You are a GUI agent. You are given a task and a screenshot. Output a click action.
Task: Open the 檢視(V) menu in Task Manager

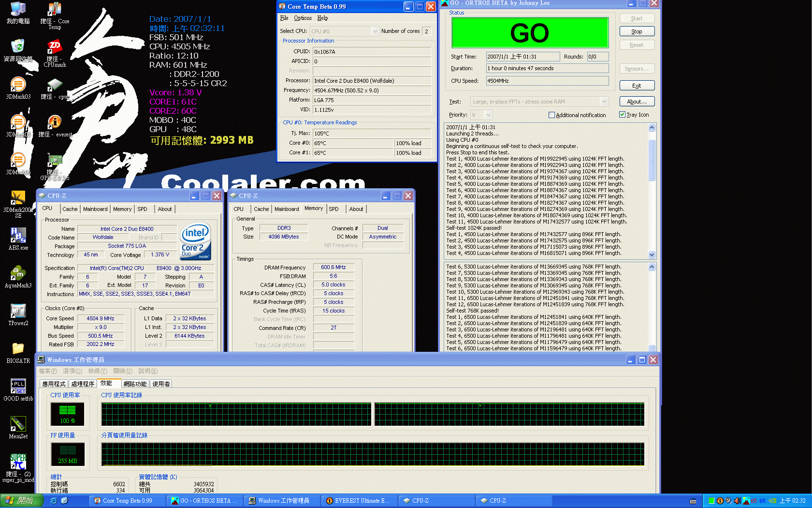coord(98,371)
